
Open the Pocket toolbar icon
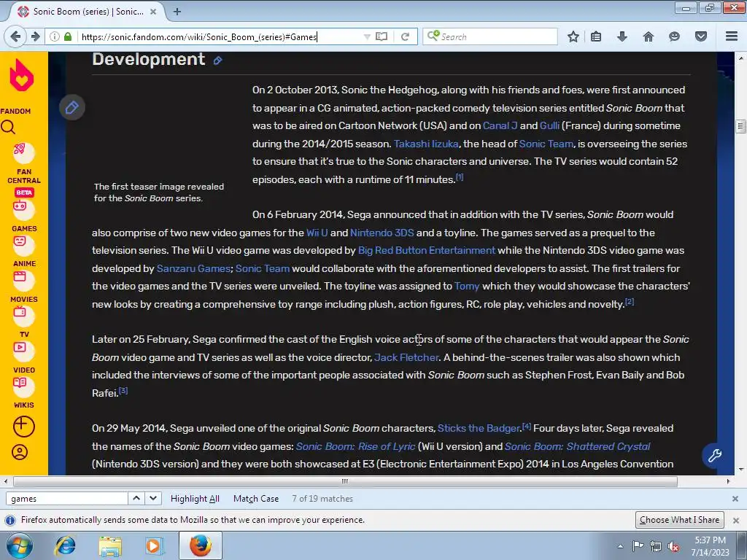[x=701, y=36]
